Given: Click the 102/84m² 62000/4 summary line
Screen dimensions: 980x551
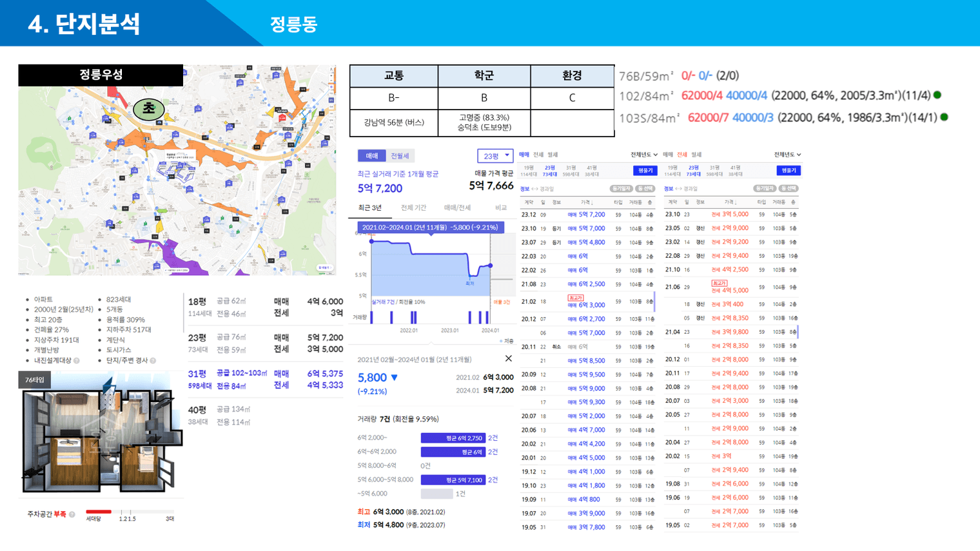Looking at the screenshot, I should click(x=779, y=95).
